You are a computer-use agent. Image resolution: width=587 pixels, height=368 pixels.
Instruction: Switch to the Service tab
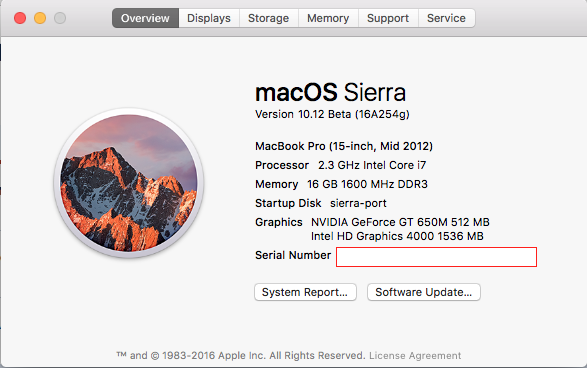pos(447,18)
